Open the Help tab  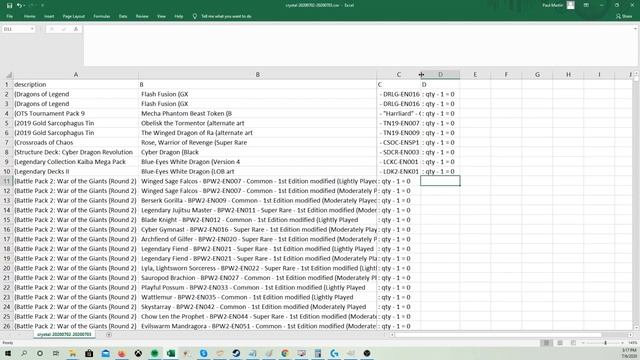[x=178, y=16]
